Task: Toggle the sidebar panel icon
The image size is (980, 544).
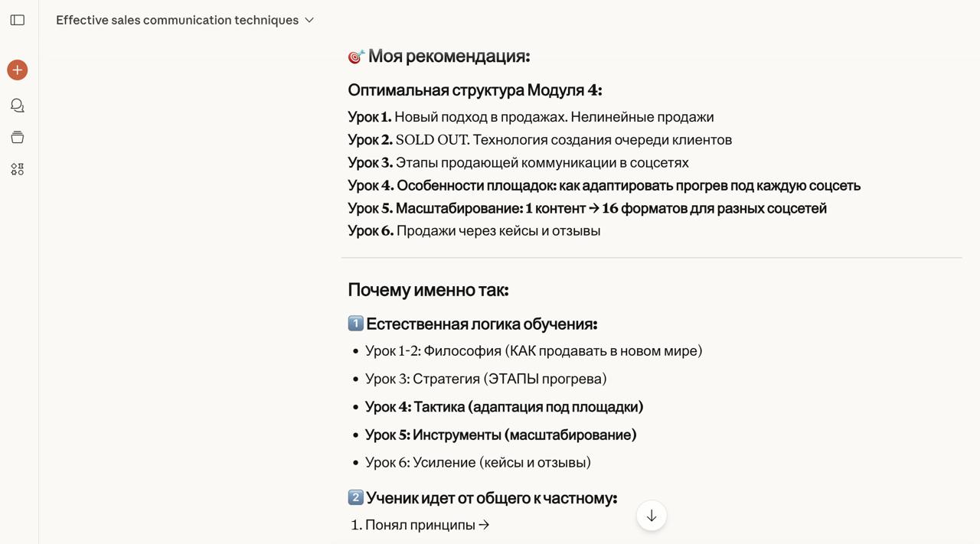Action: 18,20
